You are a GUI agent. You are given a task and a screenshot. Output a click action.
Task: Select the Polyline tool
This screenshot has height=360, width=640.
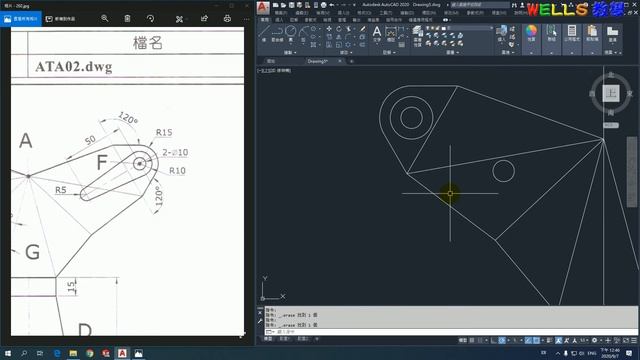click(x=277, y=33)
